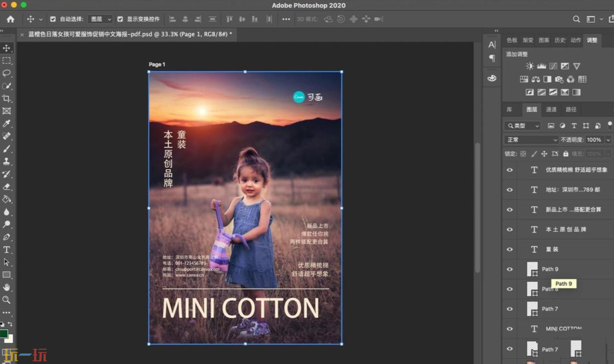
Task: Hide the 童装 text layer
Action: (x=510, y=249)
